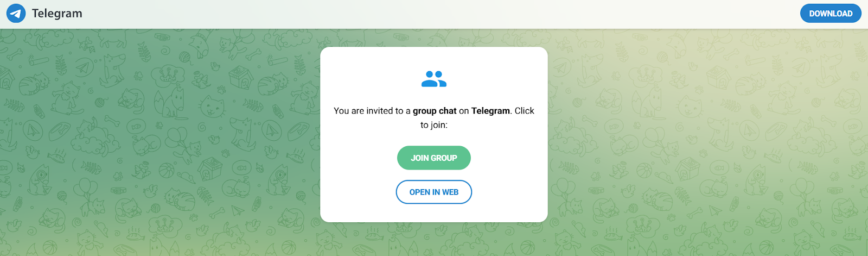This screenshot has width=868, height=256.
Task: Click the Telegram paper plane logo
Action: 16,13
